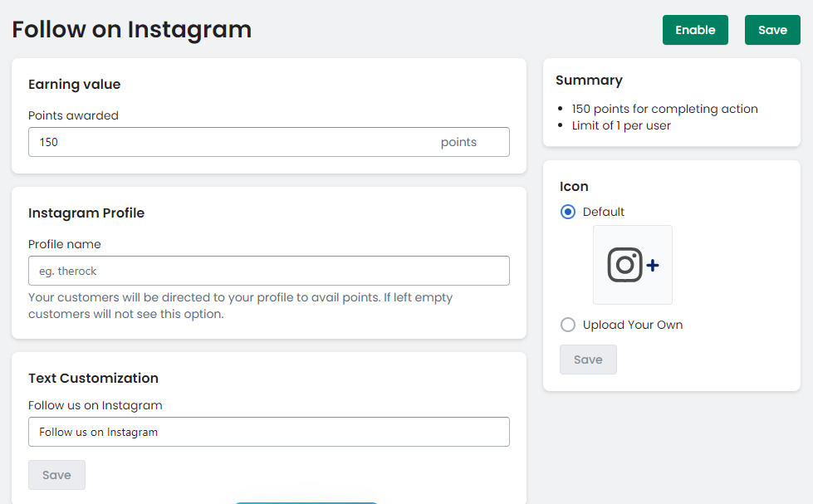Click the Upload Your Own label text
Viewport: 813px width, 504px height.
coord(633,325)
